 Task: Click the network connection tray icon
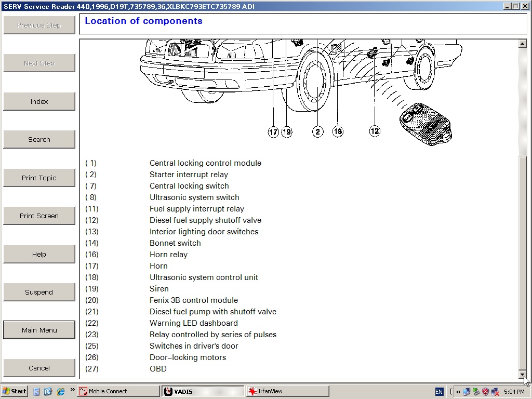467,392
